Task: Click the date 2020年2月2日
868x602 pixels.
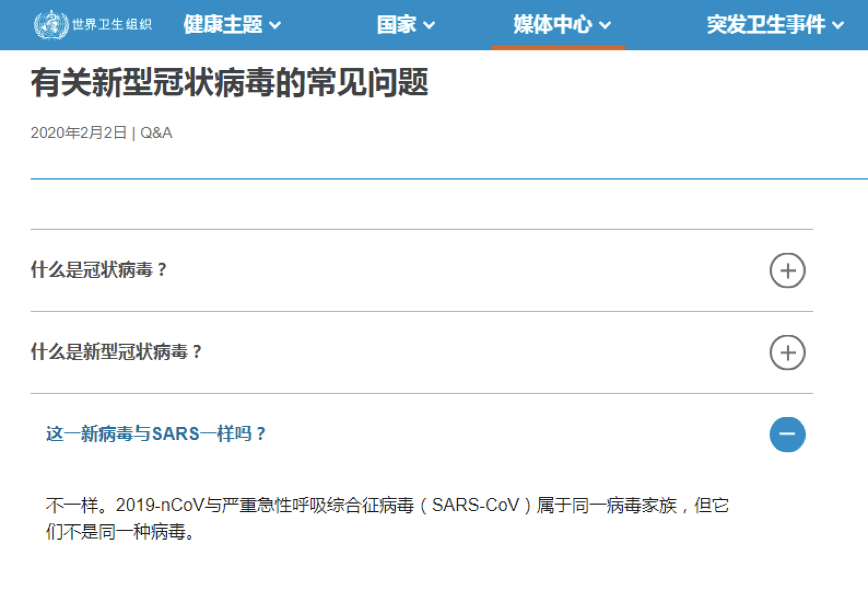Action: pos(78,133)
